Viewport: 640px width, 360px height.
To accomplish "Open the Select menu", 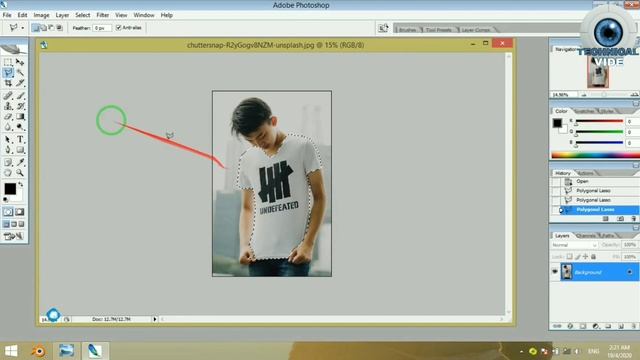I will 82,15.
